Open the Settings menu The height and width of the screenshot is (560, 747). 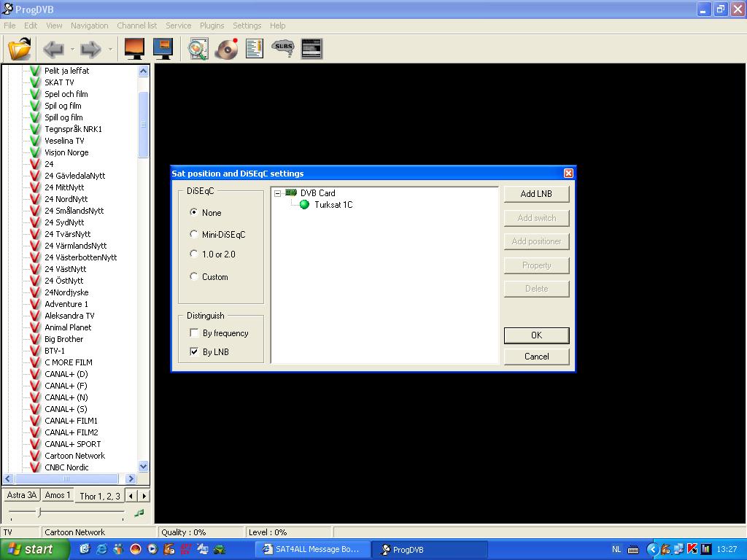tap(247, 26)
